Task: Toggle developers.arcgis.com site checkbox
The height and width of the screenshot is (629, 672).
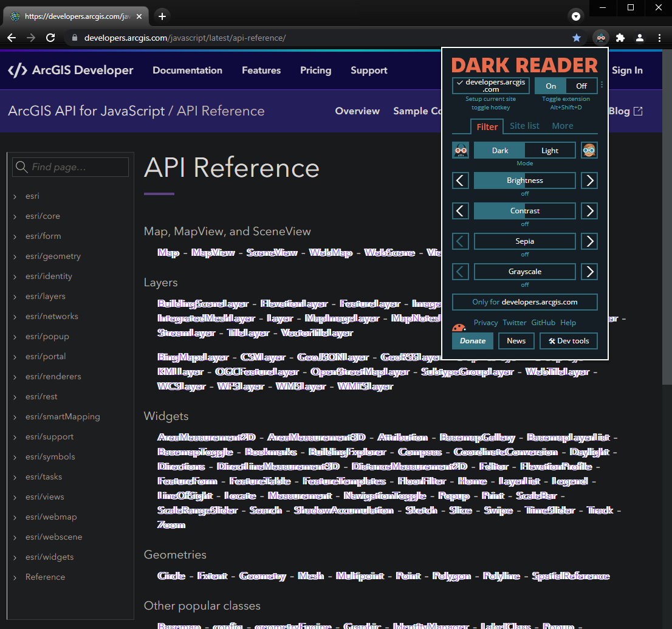Action: point(491,85)
